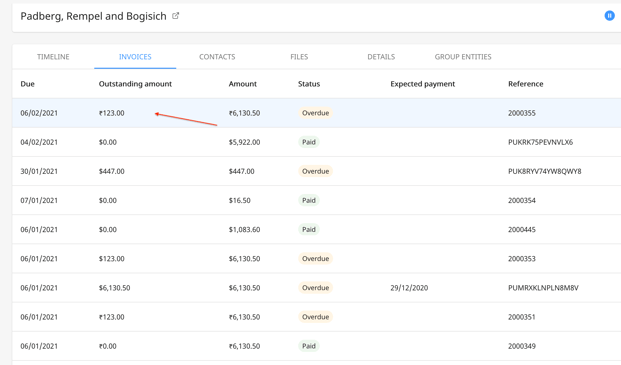Click the $1,083.60 amount cell
621x365 pixels.
[244, 230]
